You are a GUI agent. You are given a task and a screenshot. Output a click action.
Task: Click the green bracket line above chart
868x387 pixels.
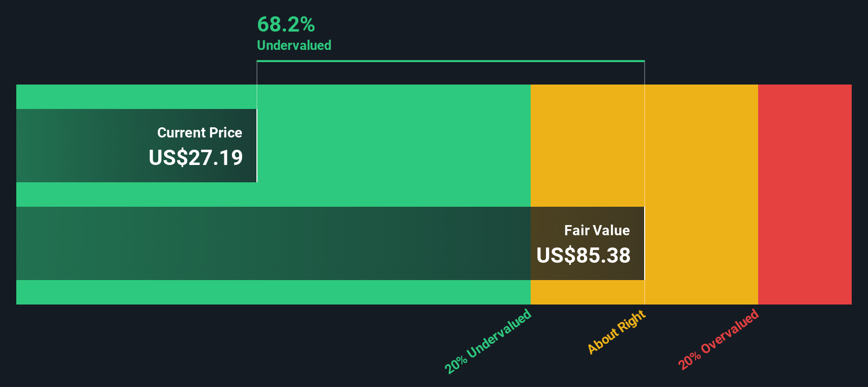tap(451, 61)
